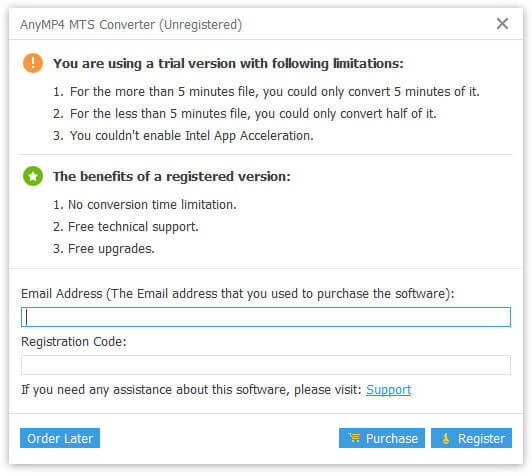This screenshot has width=532, height=474.
Task: Close the AnyMP4 MTS Converter dialog
Action: [502, 24]
